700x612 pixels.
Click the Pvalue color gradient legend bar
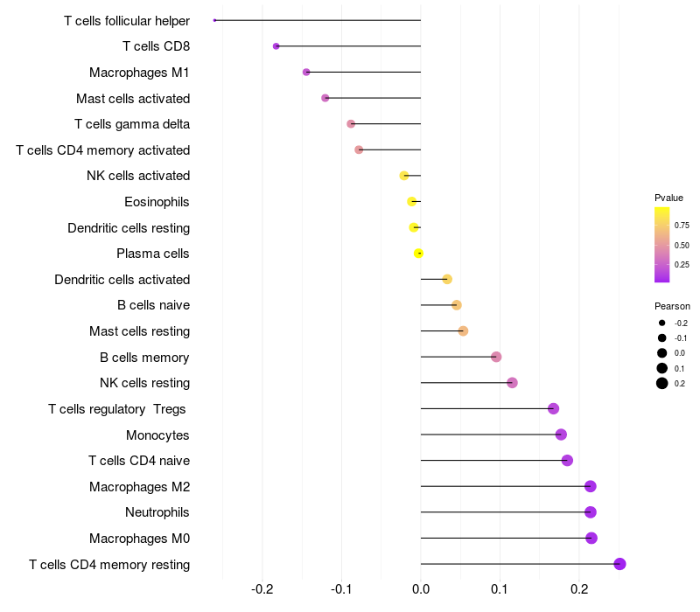[661, 245]
